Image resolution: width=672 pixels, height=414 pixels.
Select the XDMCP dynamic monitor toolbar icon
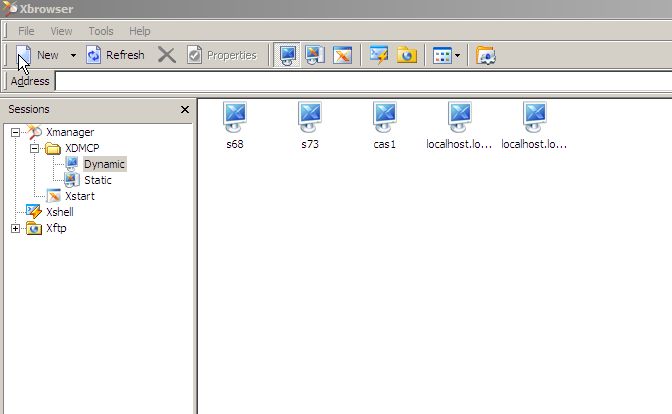coord(287,55)
